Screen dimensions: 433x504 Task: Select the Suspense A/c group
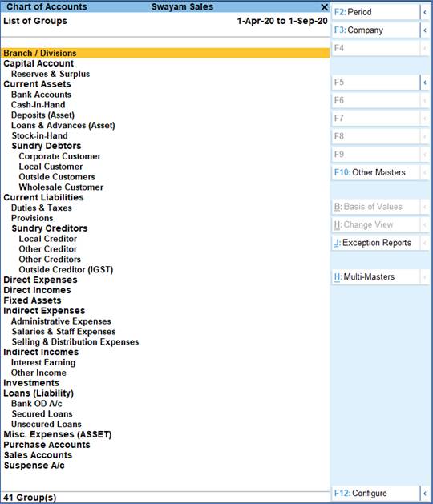pyautogui.click(x=34, y=466)
